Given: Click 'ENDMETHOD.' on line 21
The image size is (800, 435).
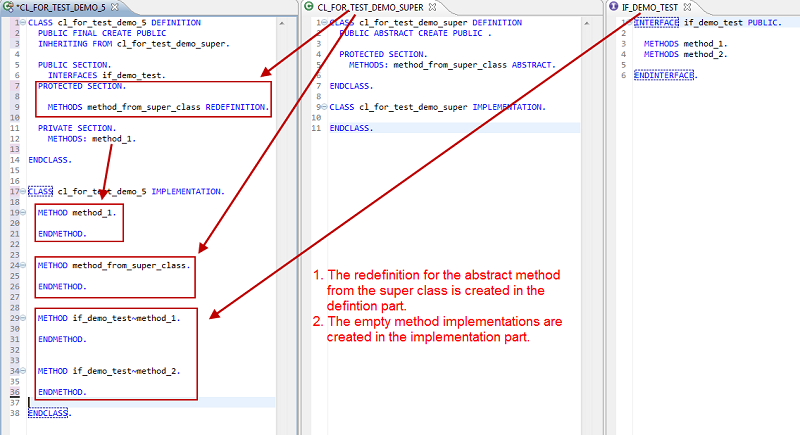Looking at the screenshot, I should click(62, 234).
